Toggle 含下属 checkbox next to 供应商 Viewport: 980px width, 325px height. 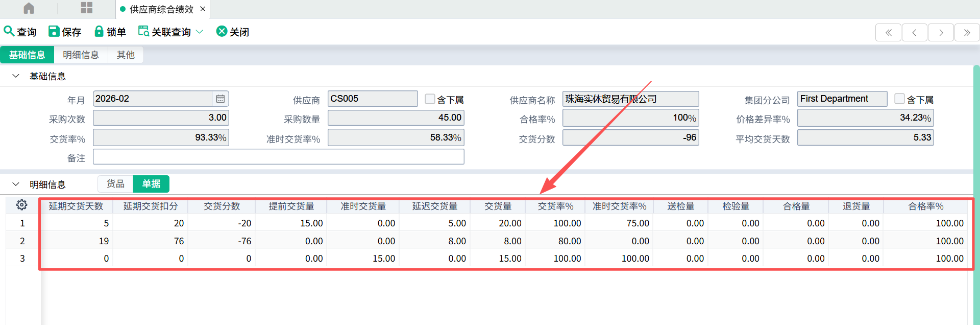coord(430,99)
